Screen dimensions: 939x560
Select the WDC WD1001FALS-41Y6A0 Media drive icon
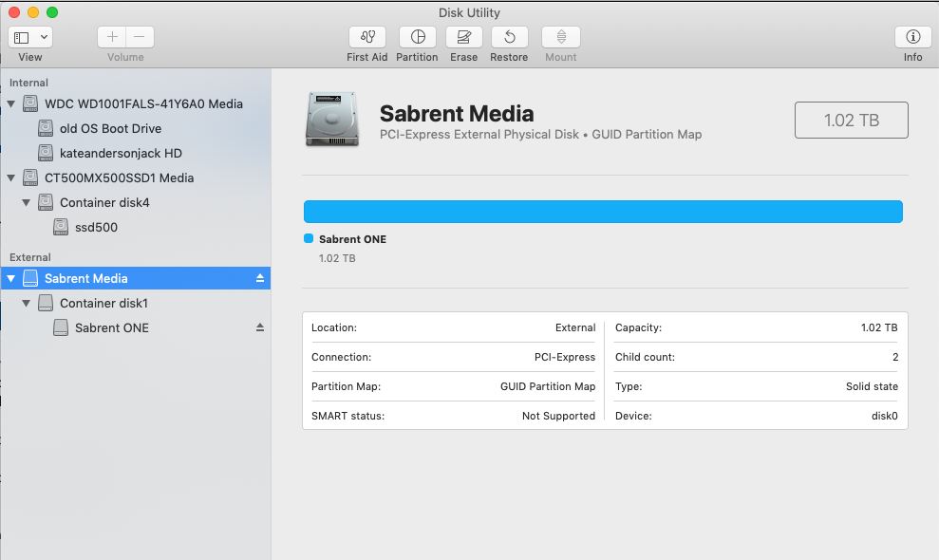(30, 103)
